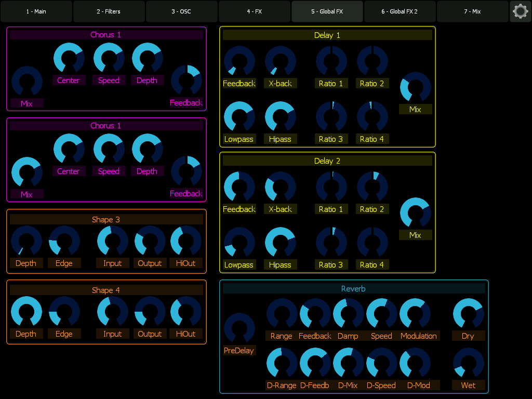
Task: Click the Speed knob in the second Chorus 1 panel
Action: pos(109,149)
